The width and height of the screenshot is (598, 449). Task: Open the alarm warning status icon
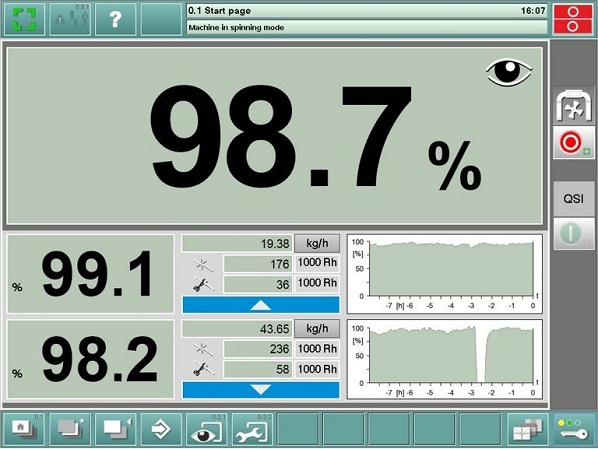(70, 19)
